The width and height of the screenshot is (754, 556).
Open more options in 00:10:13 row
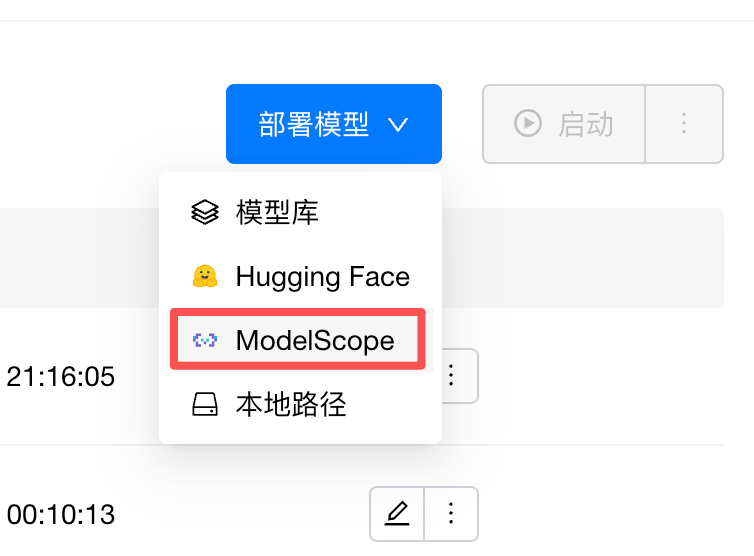point(451,514)
